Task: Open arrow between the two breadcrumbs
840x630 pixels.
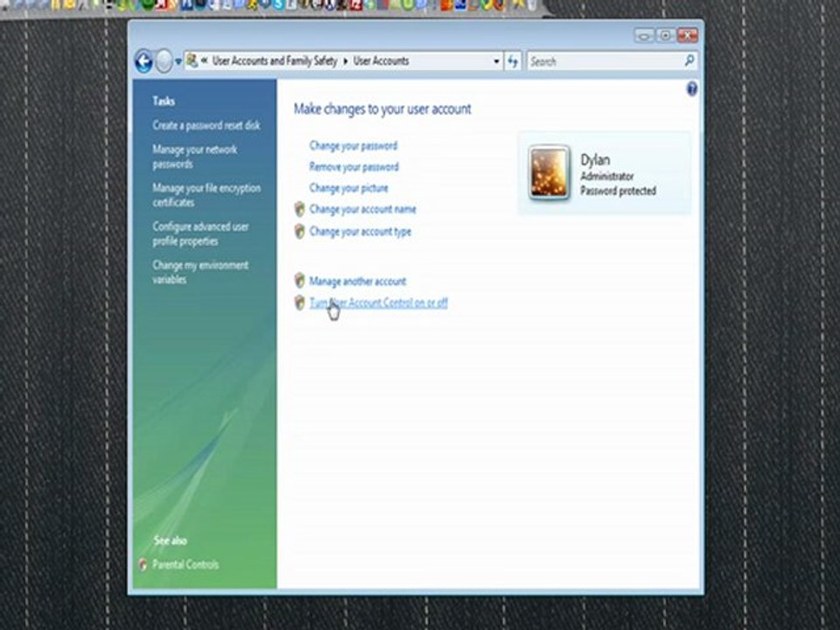Action: [346, 61]
